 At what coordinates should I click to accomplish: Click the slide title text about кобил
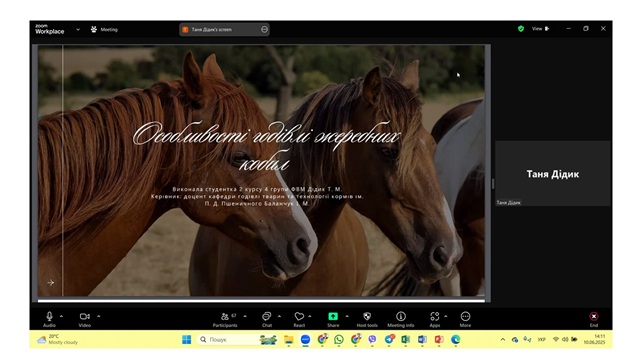267,147
